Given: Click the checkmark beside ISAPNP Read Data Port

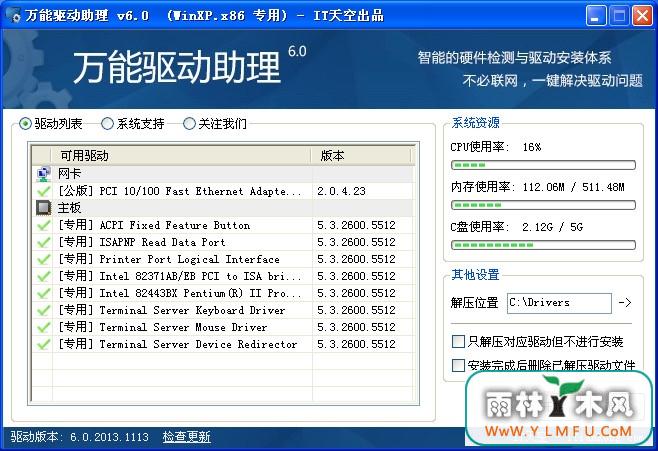Looking at the screenshot, I should pos(43,242).
